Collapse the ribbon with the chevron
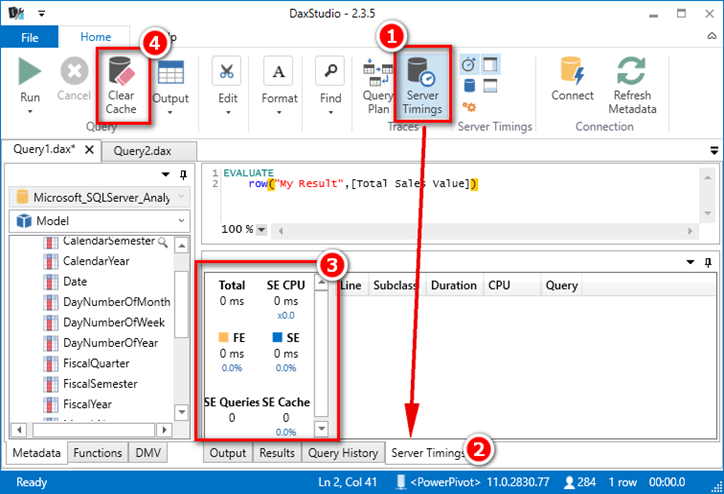This screenshot has height=494, width=724. 712,36
